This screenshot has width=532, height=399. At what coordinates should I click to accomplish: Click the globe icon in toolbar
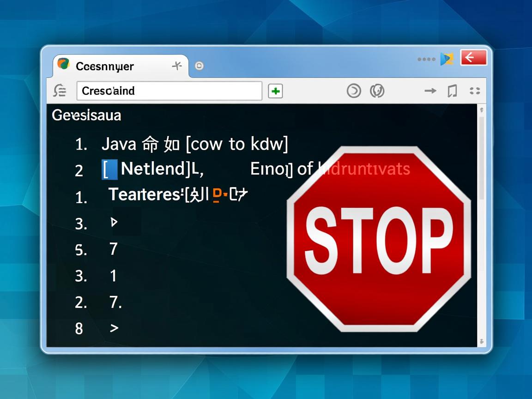(x=377, y=91)
